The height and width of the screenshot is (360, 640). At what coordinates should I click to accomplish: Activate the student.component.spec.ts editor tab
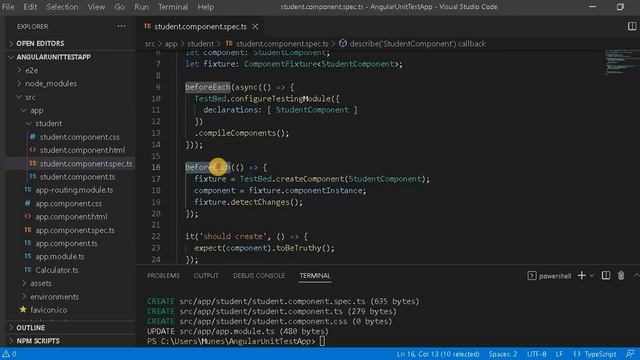200,27
